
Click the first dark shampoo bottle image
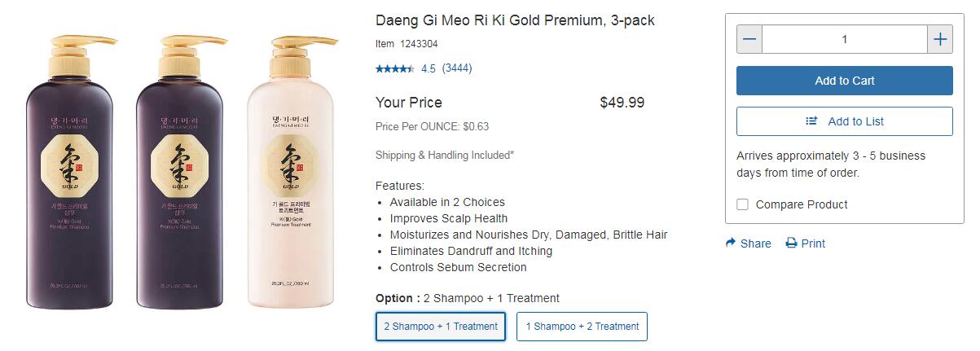73,173
